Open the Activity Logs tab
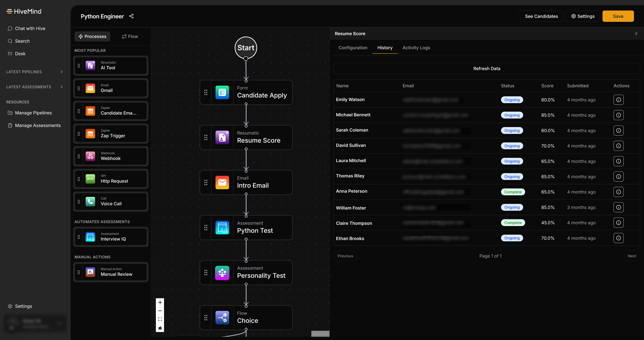 pyautogui.click(x=416, y=48)
